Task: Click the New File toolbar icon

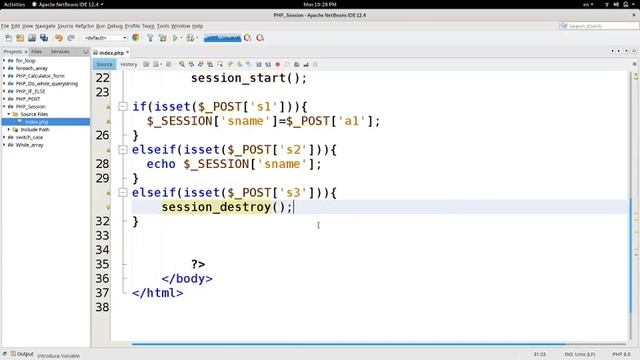Action: pos(8,38)
